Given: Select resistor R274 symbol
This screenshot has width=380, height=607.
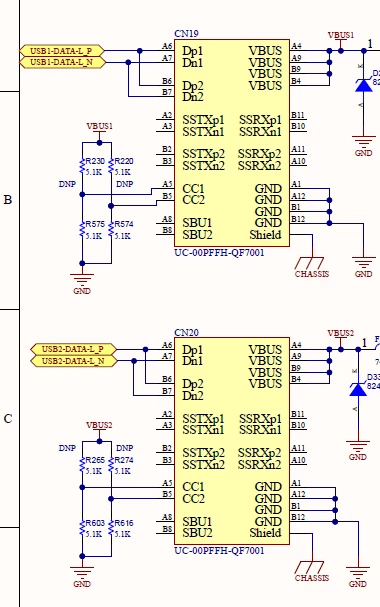Looking at the screenshot, I should pos(111,465).
